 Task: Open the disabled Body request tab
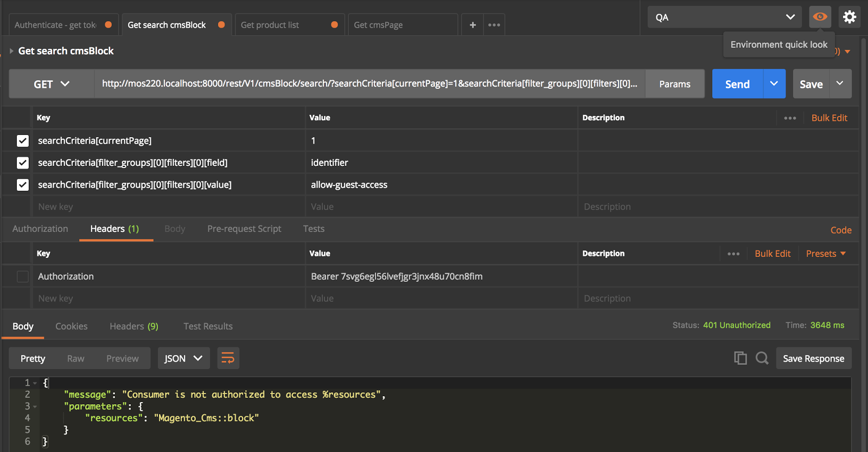175,229
